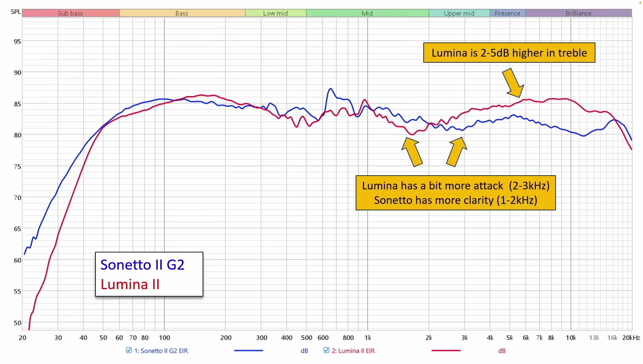Viewport: 643px width, 364px height.
Task: Click the red dB value label
Action: point(502,351)
